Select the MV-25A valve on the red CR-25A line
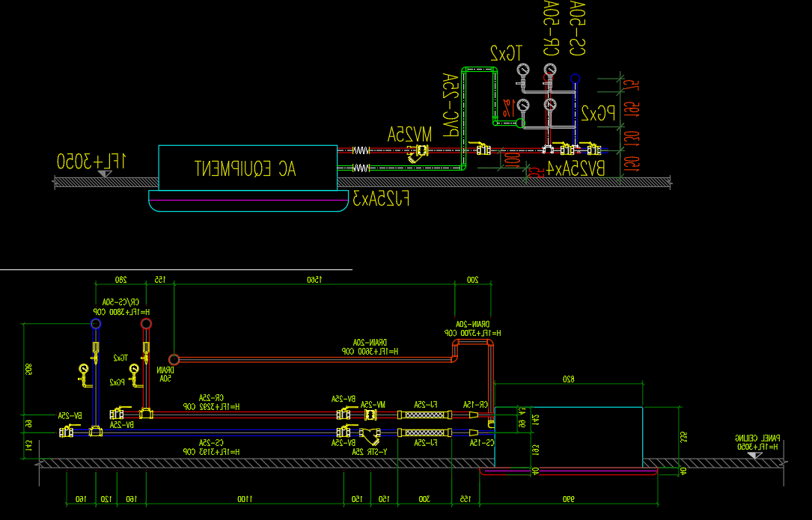This screenshot has width=812, height=520. pos(370,415)
